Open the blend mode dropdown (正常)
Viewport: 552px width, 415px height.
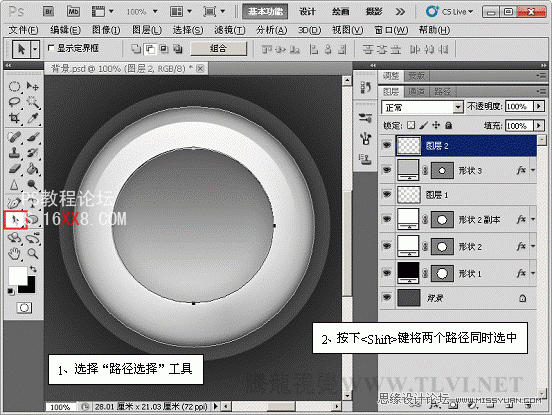click(422, 107)
